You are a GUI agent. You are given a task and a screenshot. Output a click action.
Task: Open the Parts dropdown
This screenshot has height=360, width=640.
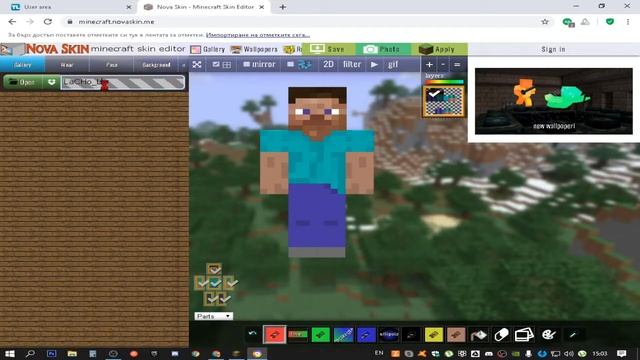click(213, 316)
